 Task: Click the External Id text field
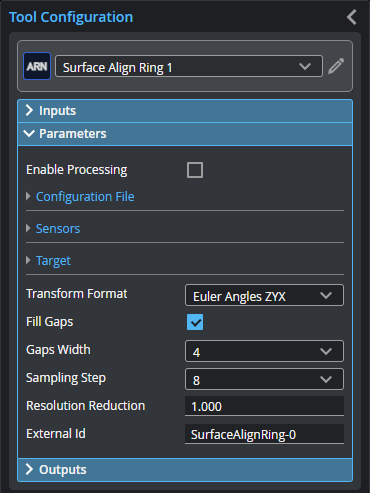[x=264, y=434]
